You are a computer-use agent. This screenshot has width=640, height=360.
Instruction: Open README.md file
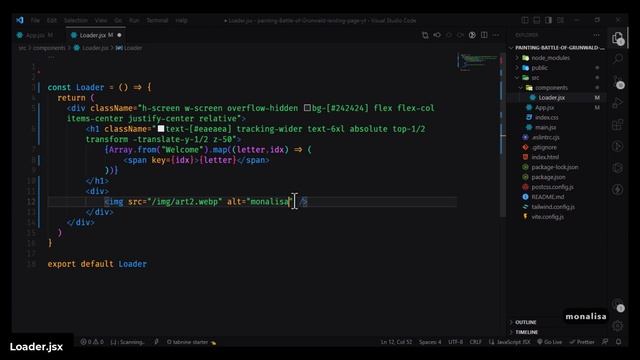(547, 197)
